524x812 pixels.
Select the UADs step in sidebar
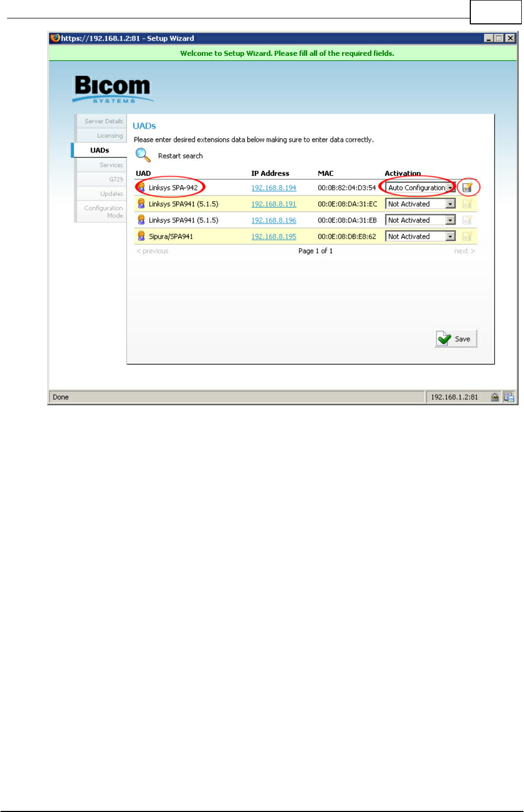[x=100, y=150]
